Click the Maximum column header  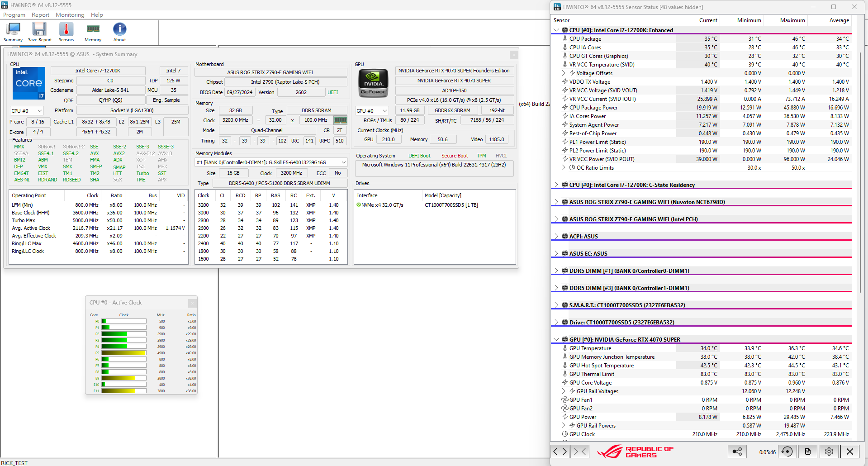[x=786, y=20]
